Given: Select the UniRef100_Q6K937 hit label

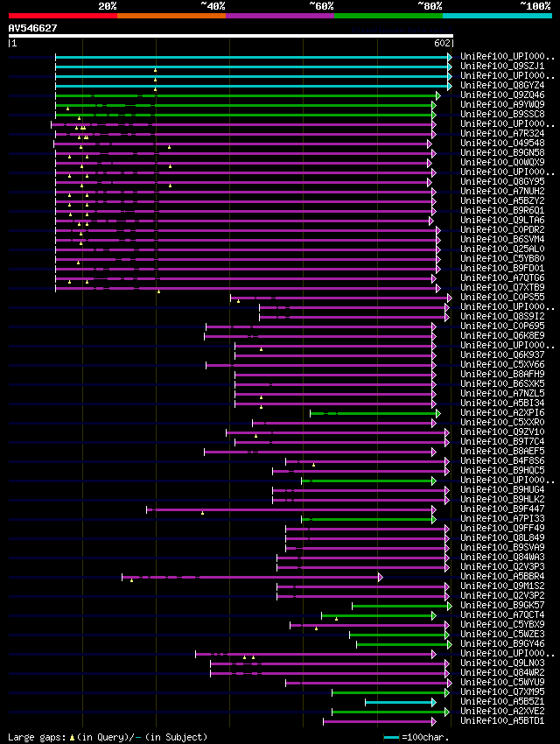Looking at the screenshot, I should [x=502, y=354].
